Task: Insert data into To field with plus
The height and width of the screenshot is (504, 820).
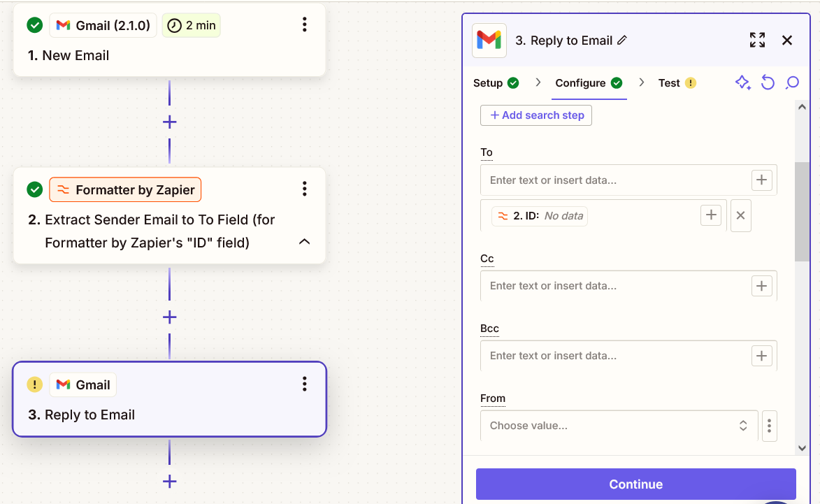Action: tap(762, 180)
